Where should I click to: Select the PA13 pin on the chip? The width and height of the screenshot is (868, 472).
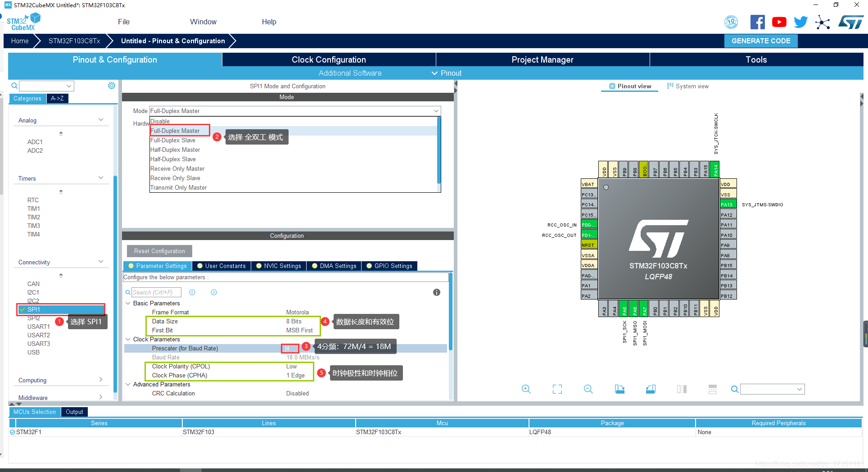[x=728, y=204]
